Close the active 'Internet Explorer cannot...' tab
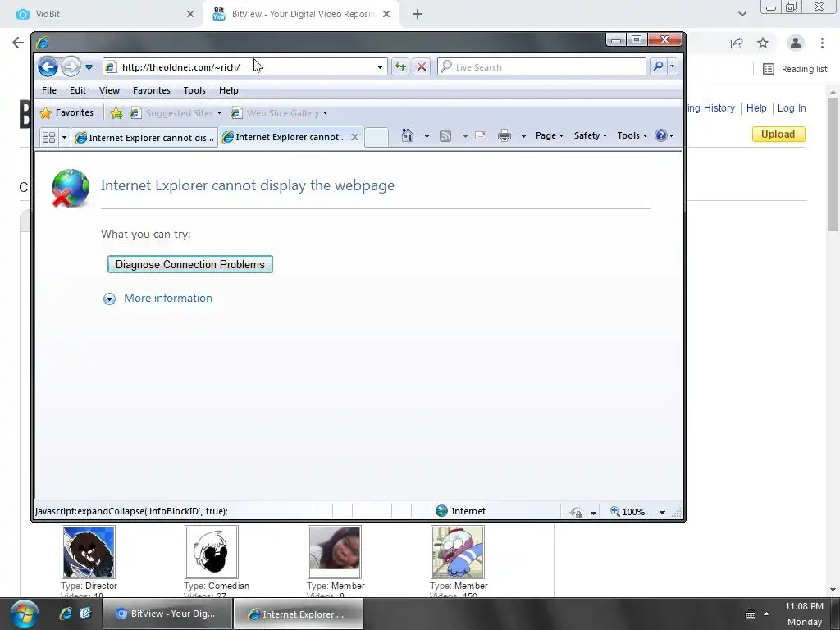The width and height of the screenshot is (840, 630). tap(354, 137)
